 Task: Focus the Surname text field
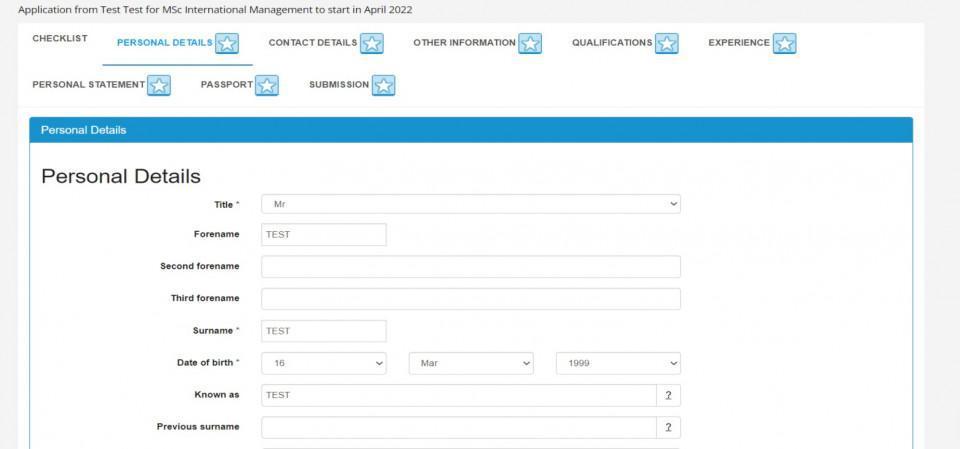coord(324,331)
